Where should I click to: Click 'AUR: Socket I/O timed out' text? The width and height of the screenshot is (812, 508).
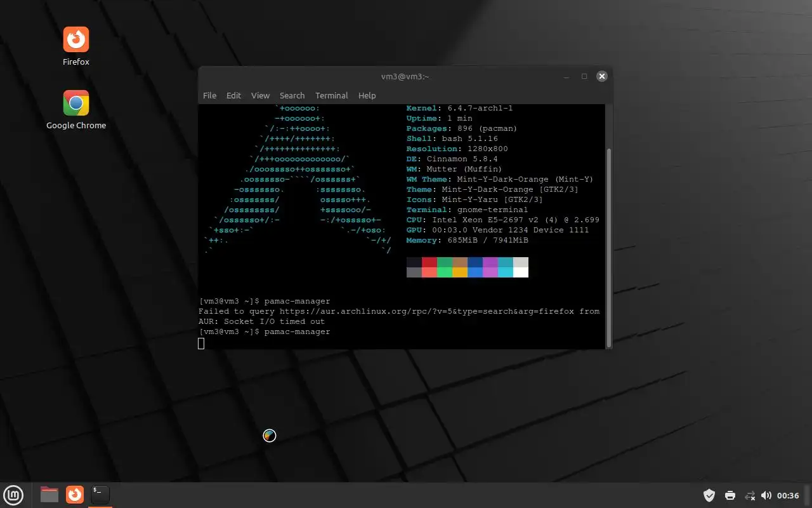point(261,321)
